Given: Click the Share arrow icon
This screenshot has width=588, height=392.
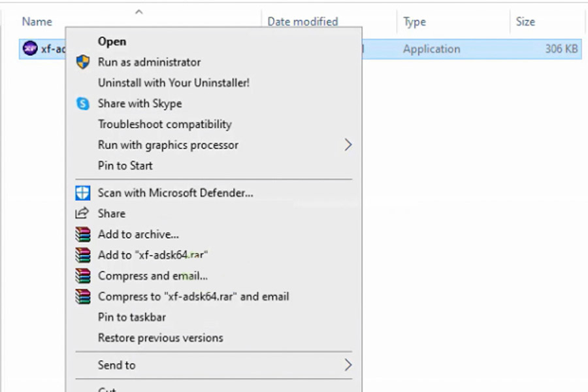Looking at the screenshot, I should coord(82,213).
